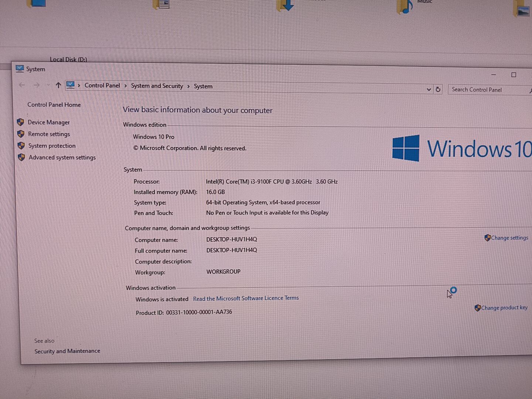The height and width of the screenshot is (399, 532).
Task: Expand chevron after Control Panel breadcrumb
Action: pos(126,86)
